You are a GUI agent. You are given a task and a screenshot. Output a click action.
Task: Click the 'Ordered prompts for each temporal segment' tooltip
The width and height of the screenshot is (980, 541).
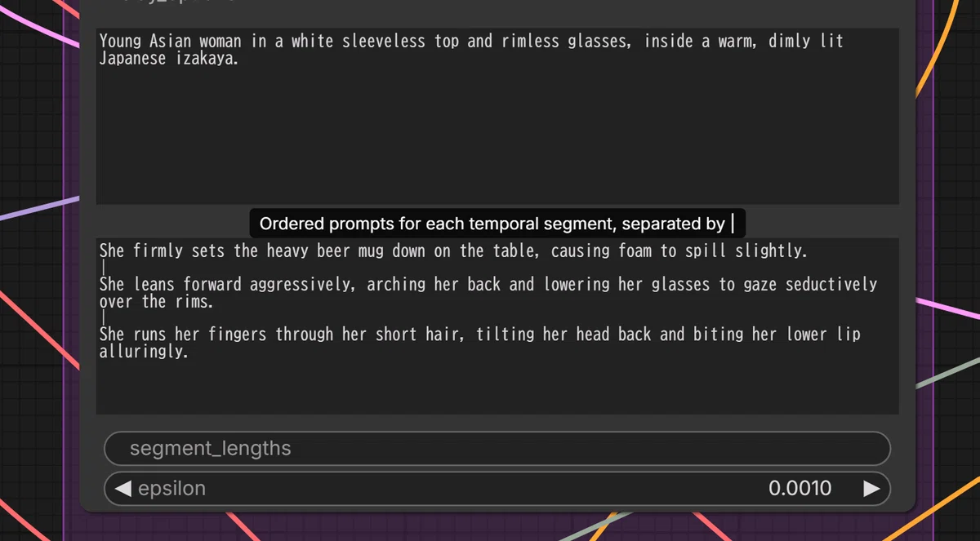coord(497,223)
